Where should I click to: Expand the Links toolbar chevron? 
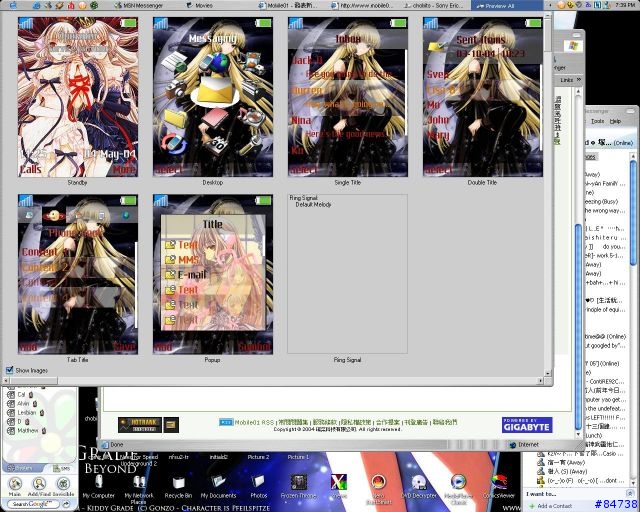click(579, 80)
